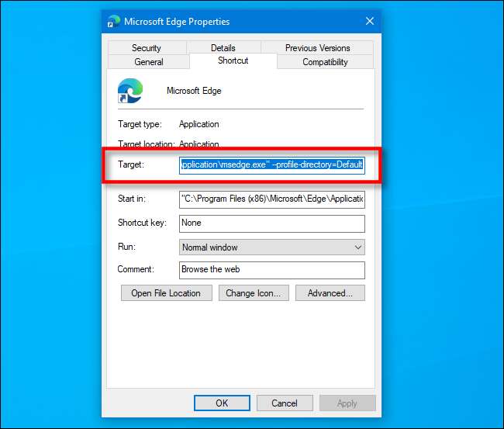Switch to the Security tab

(147, 48)
